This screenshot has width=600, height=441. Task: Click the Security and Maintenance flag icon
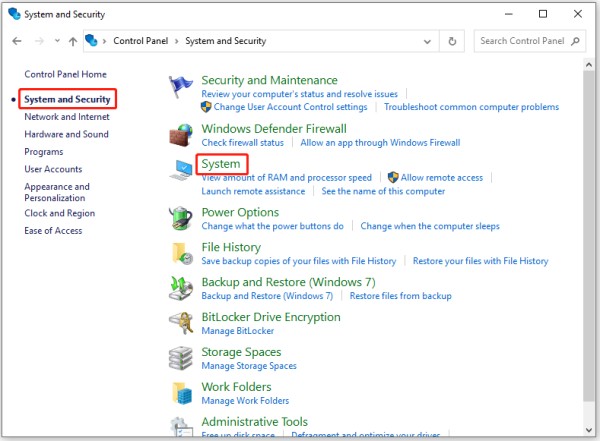point(181,87)
